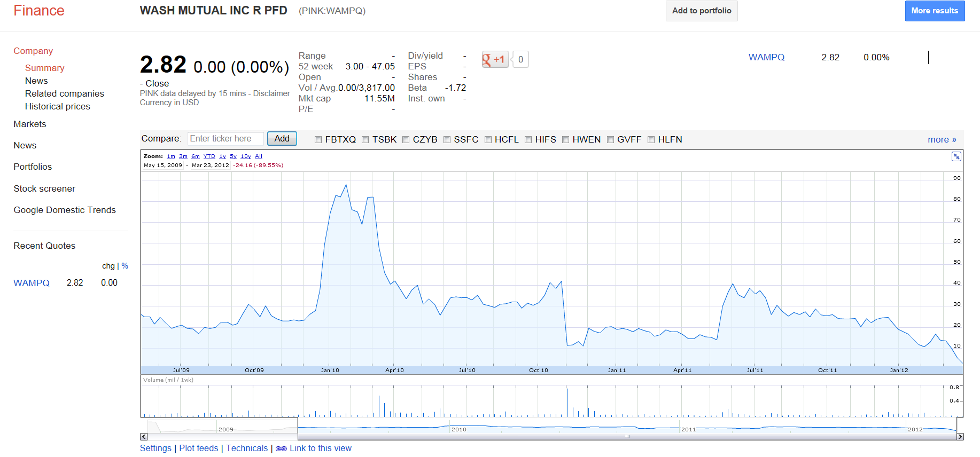Open Google Domestic Trends
Image resolution: width=980 pixels, height=457 pixels.
pos(65,210)
